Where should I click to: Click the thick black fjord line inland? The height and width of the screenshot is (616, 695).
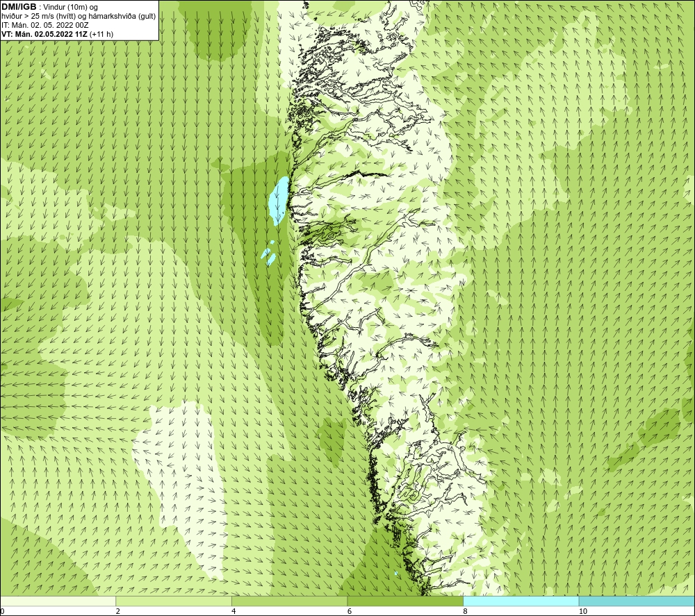366,174
